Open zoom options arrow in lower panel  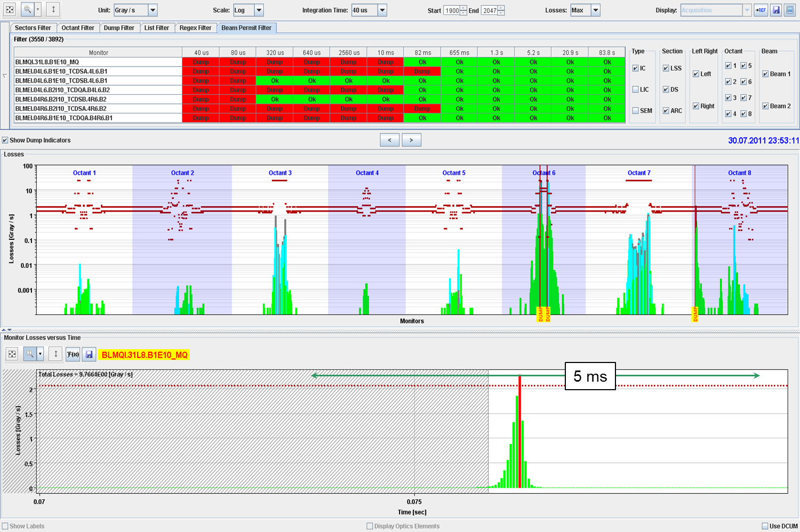coord(40,354)
